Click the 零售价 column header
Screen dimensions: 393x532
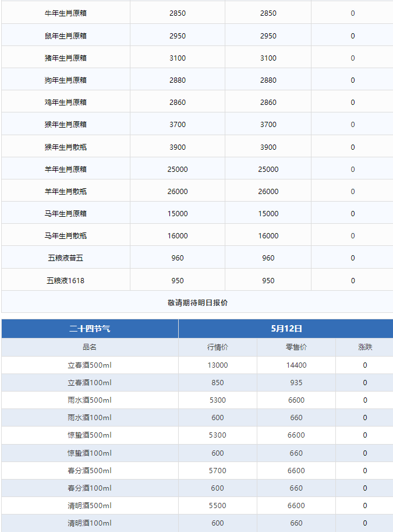[x=296, y=347]
